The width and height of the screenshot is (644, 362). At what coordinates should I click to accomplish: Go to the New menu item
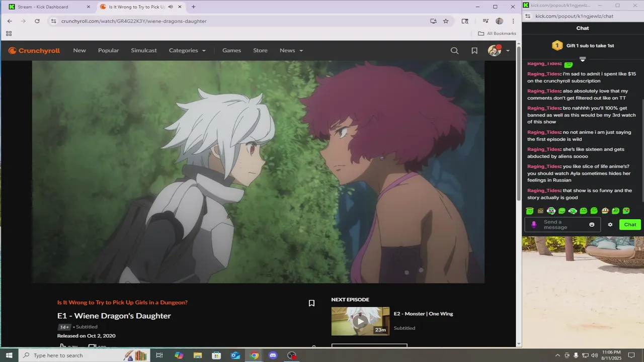[79, 50]
